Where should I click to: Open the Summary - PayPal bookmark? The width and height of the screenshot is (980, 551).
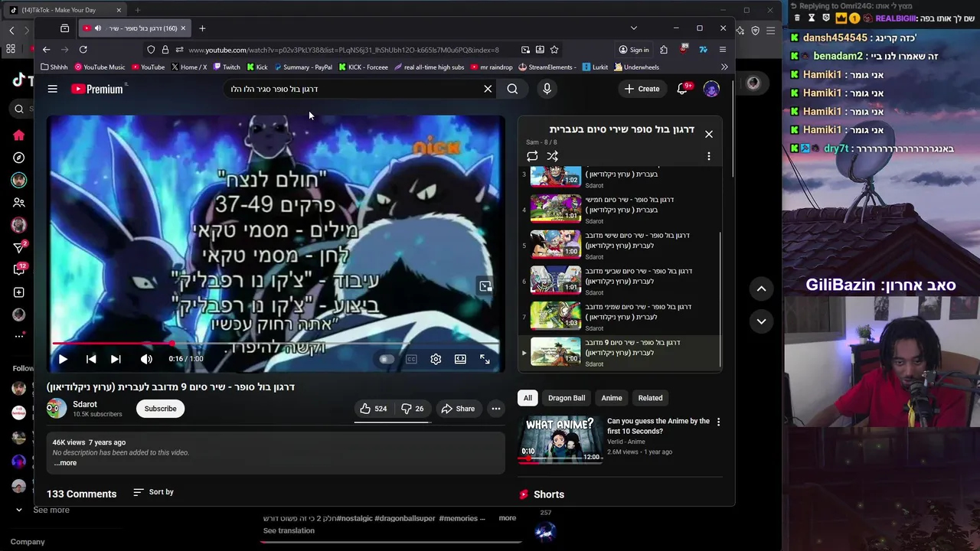point(303,67)
